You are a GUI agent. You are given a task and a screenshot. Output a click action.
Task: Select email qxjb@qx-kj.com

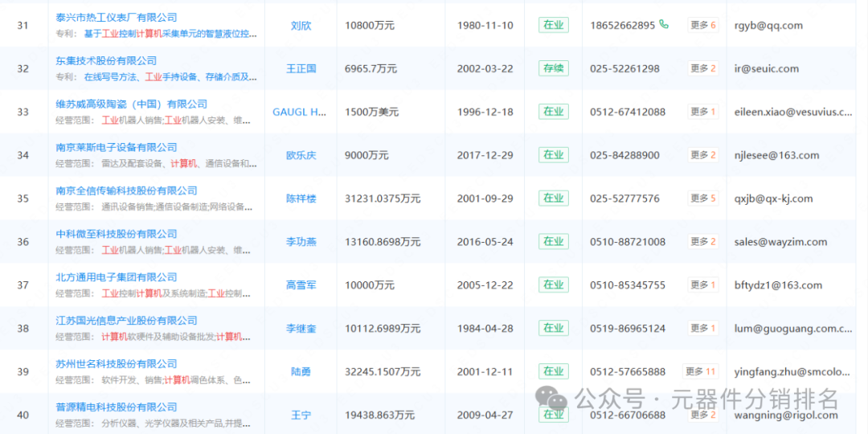(773, 199)
